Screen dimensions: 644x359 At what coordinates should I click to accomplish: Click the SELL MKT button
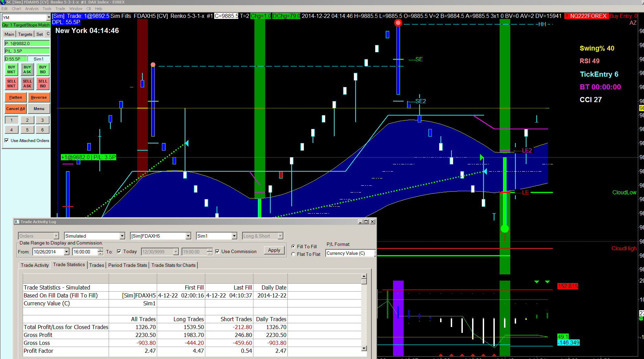[11, 84]
